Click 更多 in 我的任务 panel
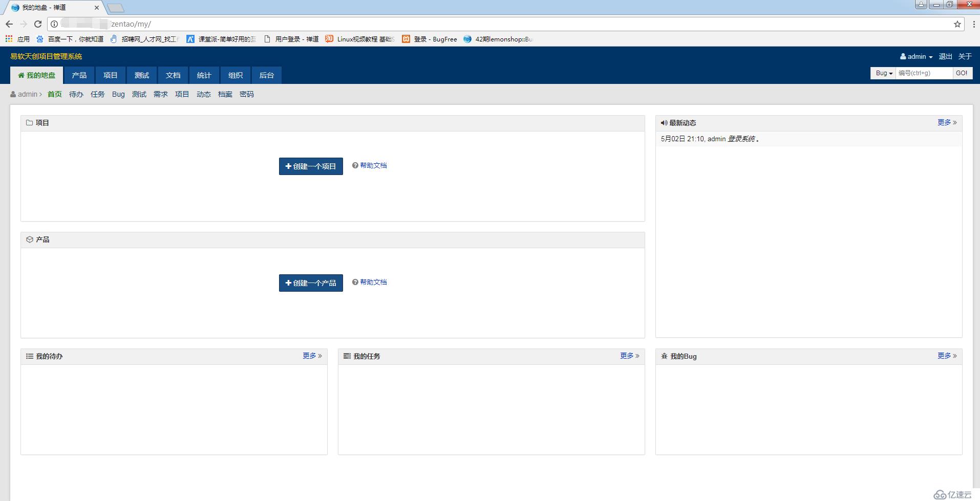Image resolution: width=980 pixels, height=501 pixels. [629, 356]
